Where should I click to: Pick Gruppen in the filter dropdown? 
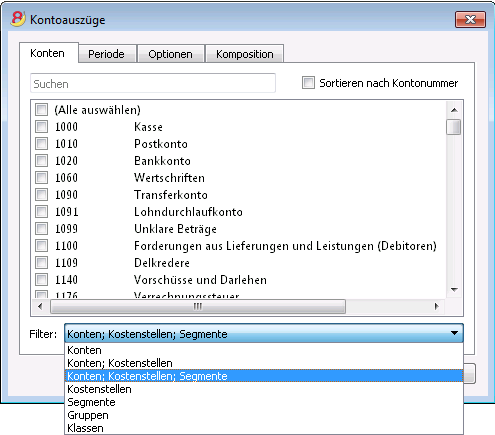tap(88, 415)
